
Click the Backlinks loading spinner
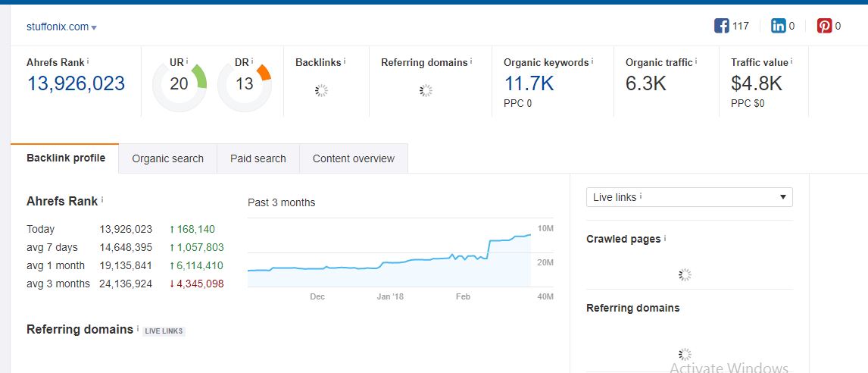[x=322, y=90]
